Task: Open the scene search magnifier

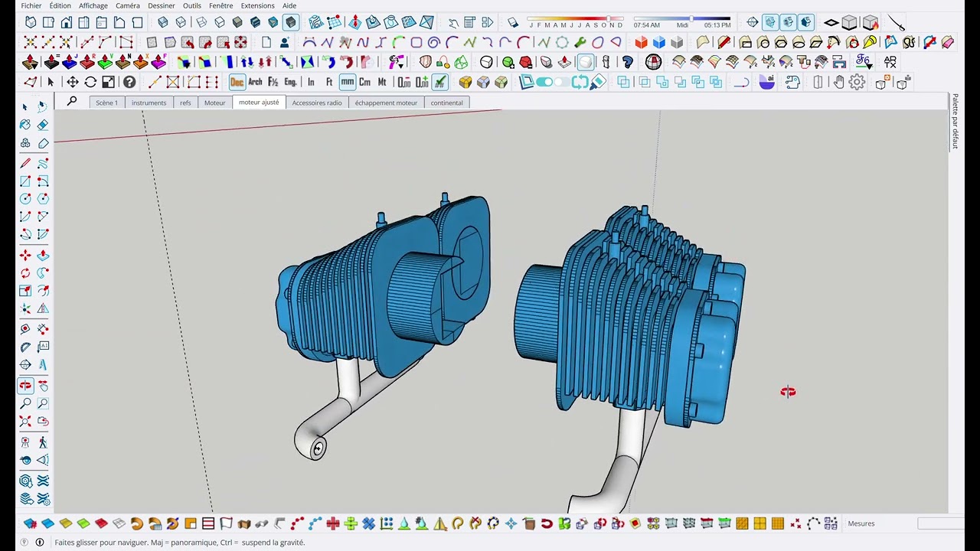Action: (x=72, y=101)
